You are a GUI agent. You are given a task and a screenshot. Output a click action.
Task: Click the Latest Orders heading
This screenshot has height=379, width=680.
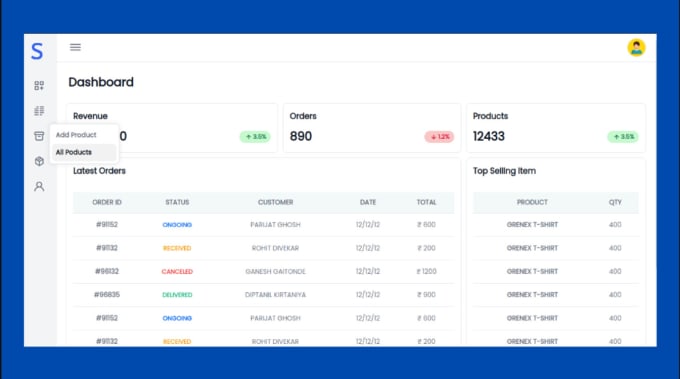pyautogui.click(x=99, y=171)
